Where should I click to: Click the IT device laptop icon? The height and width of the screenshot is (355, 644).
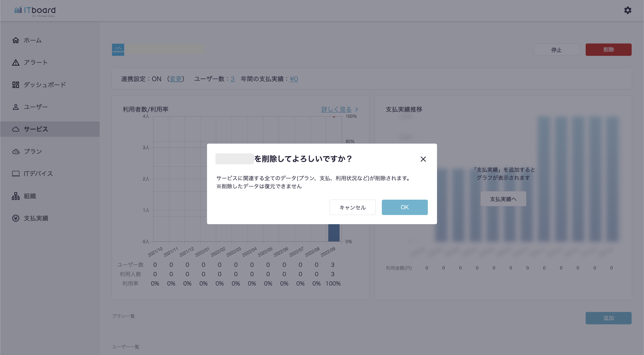tap(16, 174)
